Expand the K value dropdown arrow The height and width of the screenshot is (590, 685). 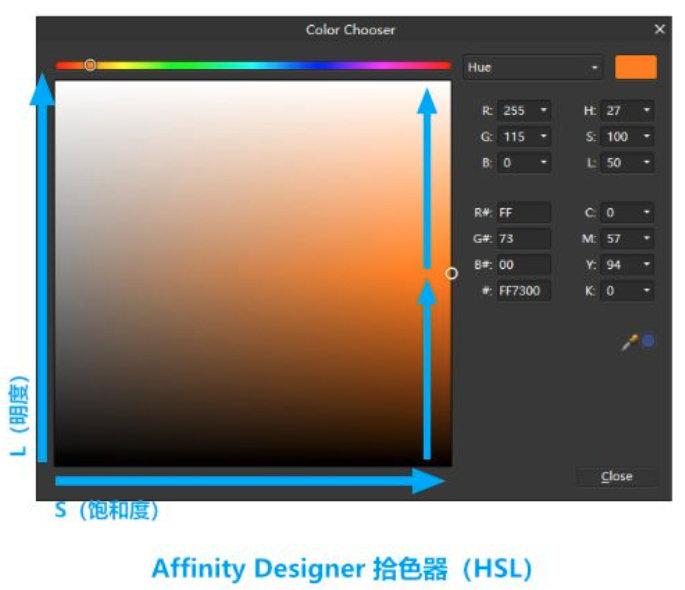pyautogui.click(x=647, y=291)
